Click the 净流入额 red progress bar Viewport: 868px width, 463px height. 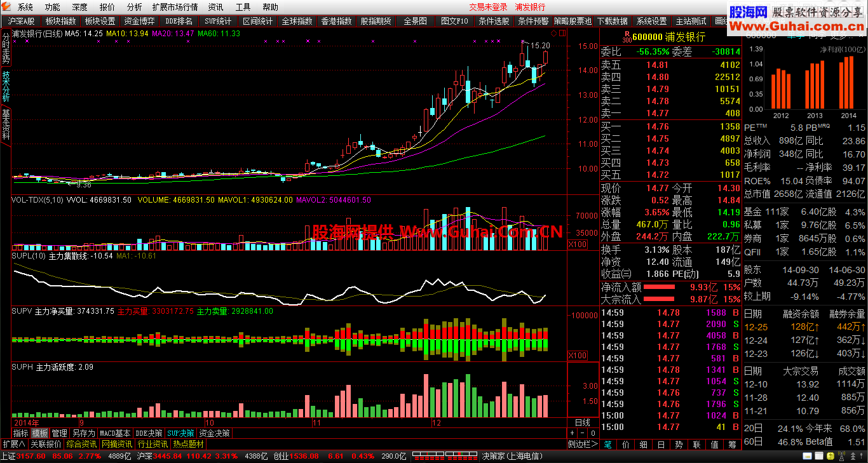[x=659, y=287]
